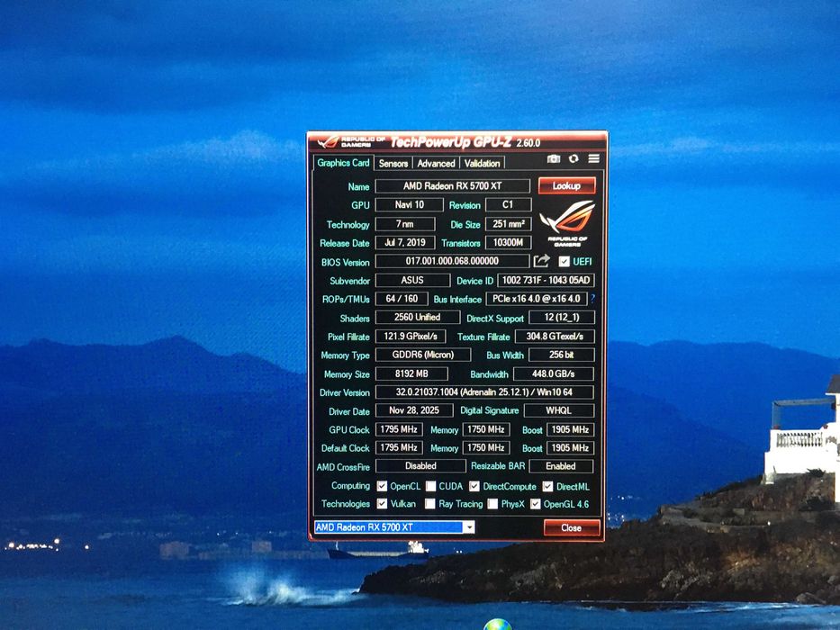
Task: Click the Technology value 7 nm
Action: 405,224
